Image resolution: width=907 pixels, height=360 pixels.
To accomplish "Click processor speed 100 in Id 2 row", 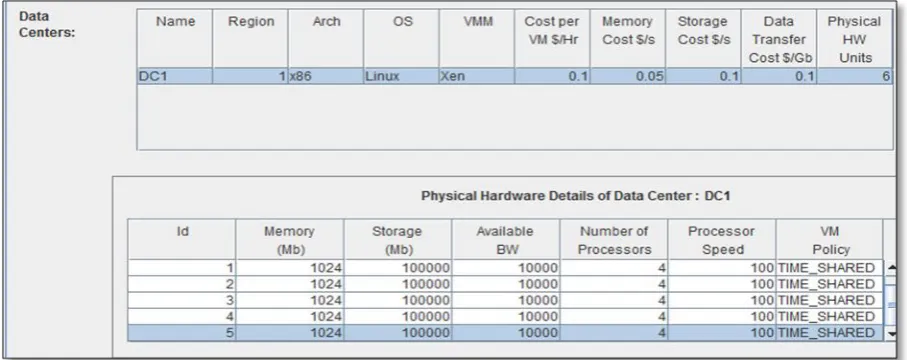I will (x=721, y=284).
